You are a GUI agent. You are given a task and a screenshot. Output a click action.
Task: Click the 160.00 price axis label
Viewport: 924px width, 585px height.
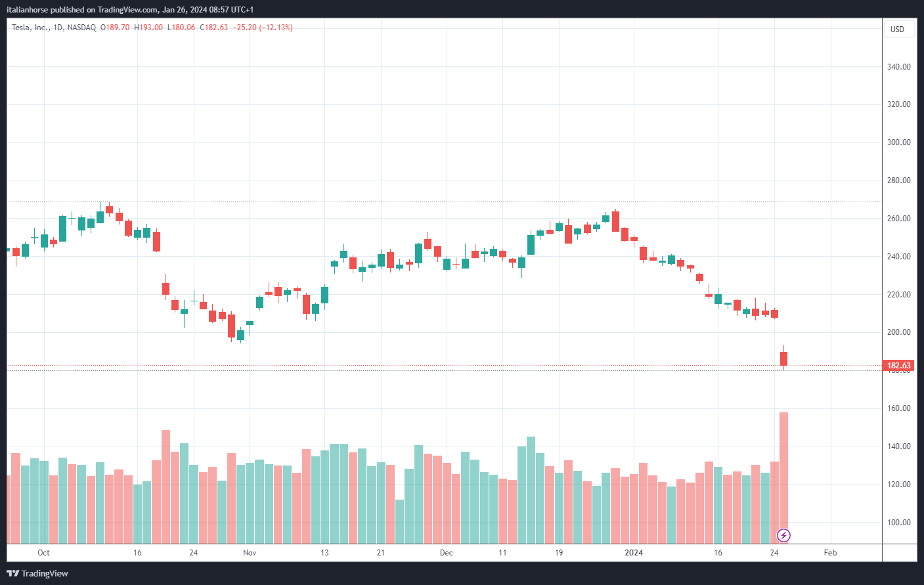pyautogui.click(x=899, y=408)
